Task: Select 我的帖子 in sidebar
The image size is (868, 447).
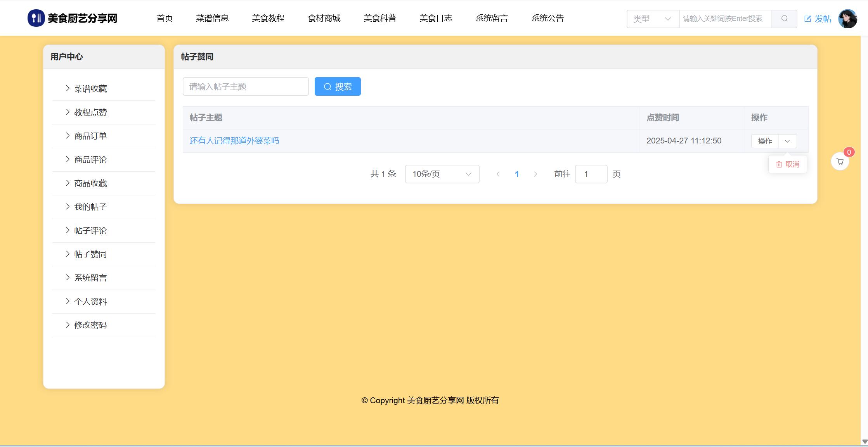Action: 90,207
